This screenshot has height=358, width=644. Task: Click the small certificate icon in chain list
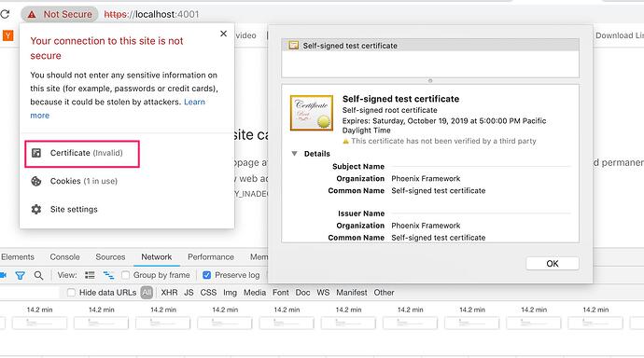pos(293,46)
